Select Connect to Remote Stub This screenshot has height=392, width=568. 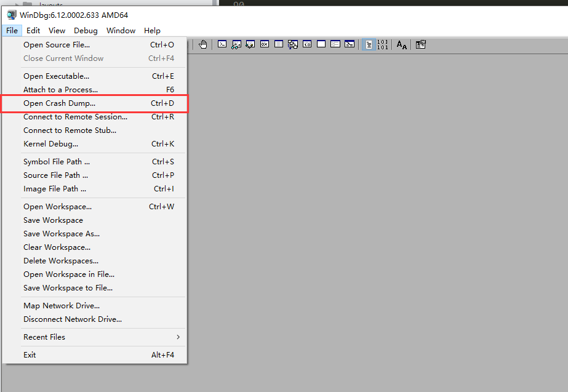coord(95,130)
